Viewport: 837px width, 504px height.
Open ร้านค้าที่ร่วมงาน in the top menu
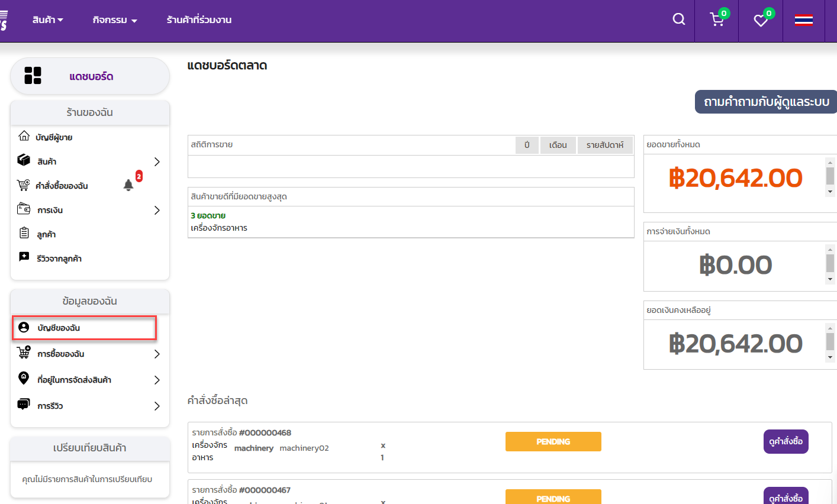coord(199,20)
